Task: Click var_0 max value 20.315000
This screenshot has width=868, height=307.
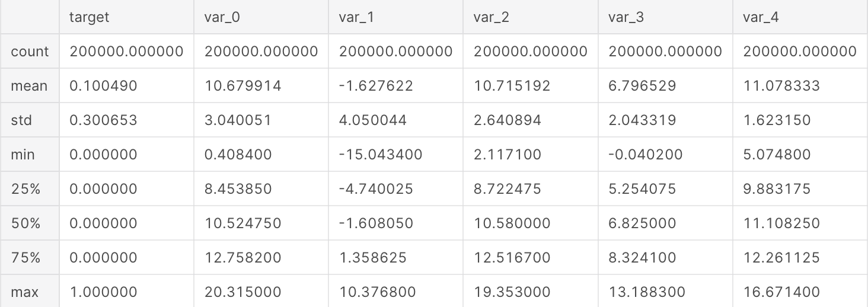Action: (243, 292)
